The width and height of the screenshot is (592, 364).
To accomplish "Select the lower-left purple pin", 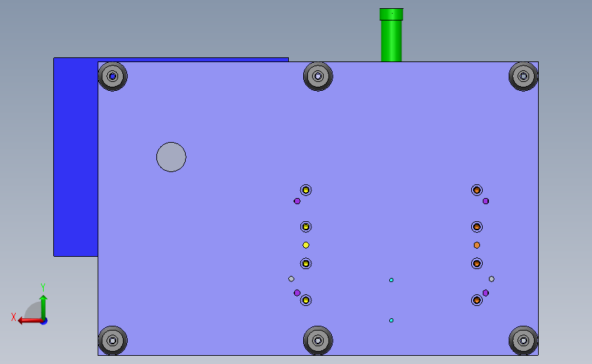I will pyautogui.click(x=297, y=293).
